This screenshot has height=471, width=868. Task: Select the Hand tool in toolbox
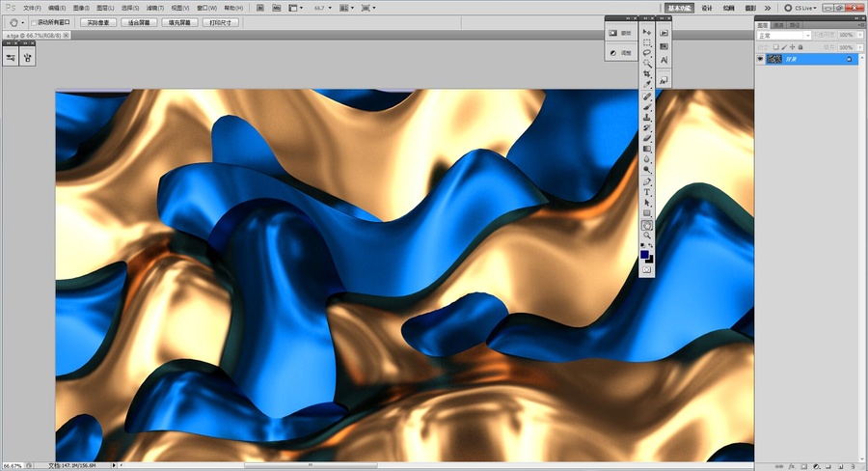(646, 226)
